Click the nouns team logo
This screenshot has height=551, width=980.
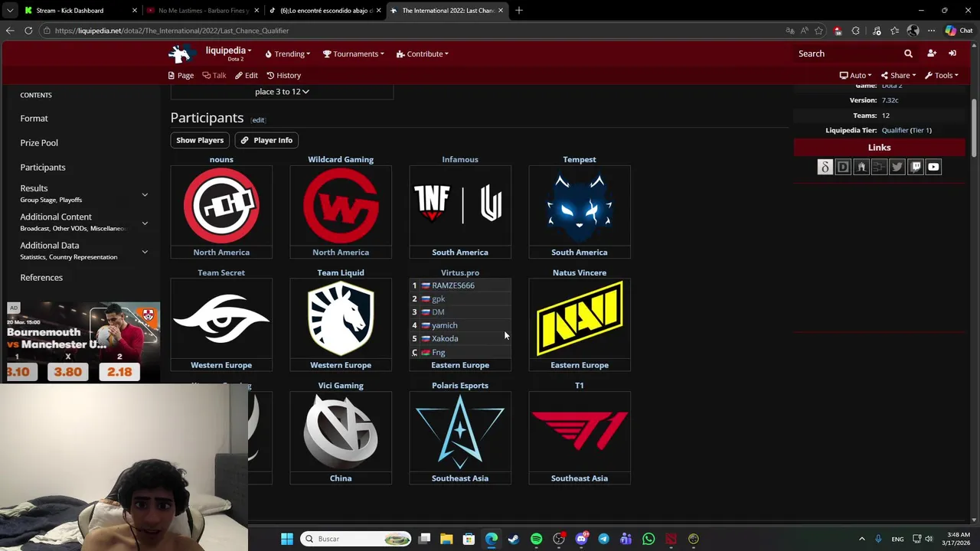(221, 206)
